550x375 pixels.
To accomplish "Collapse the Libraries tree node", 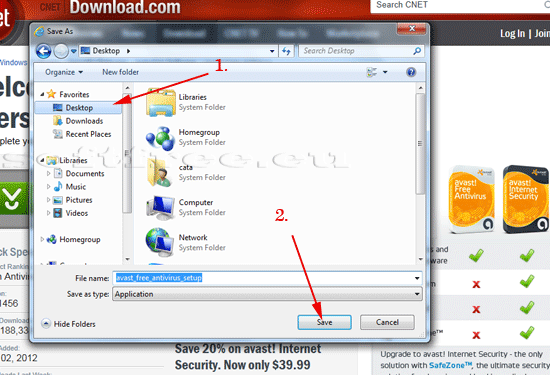I will [42, 160].
